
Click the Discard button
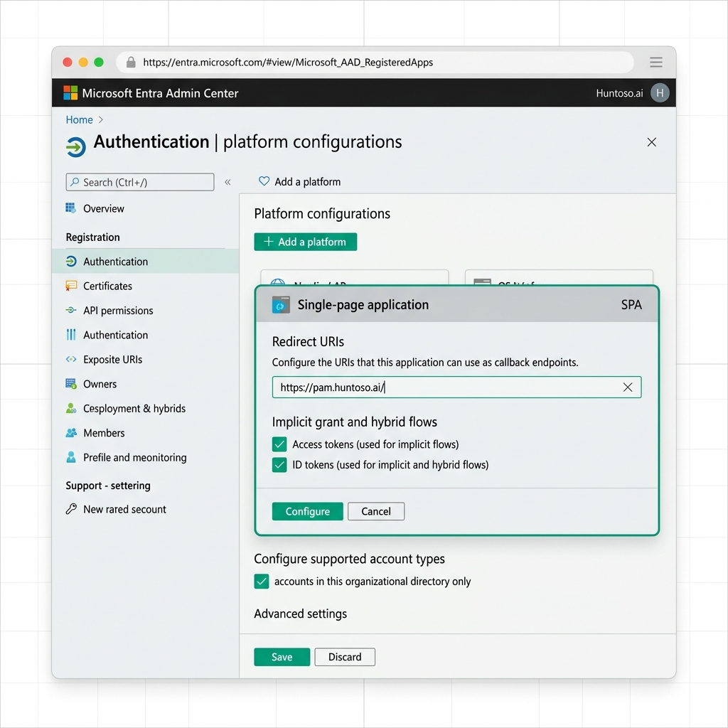[x=345, y=657]
